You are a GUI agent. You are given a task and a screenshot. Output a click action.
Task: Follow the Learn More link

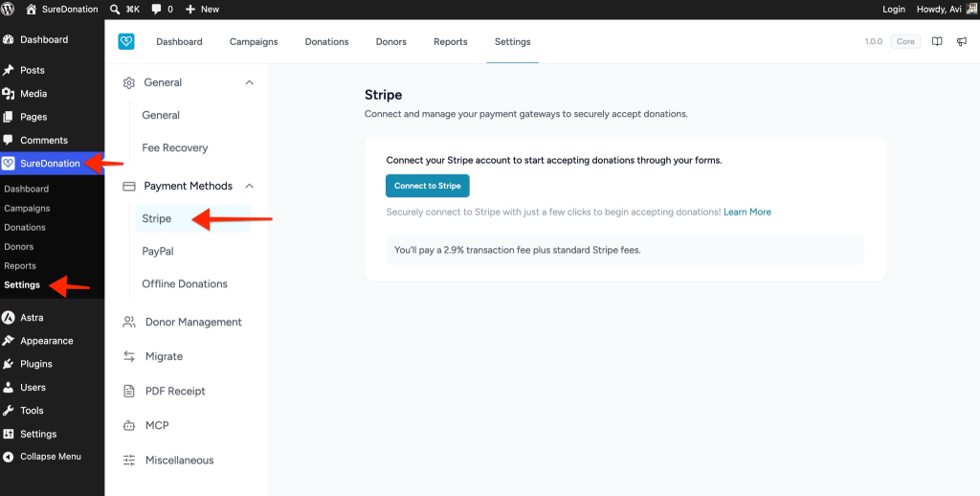(x=746, y=212)
